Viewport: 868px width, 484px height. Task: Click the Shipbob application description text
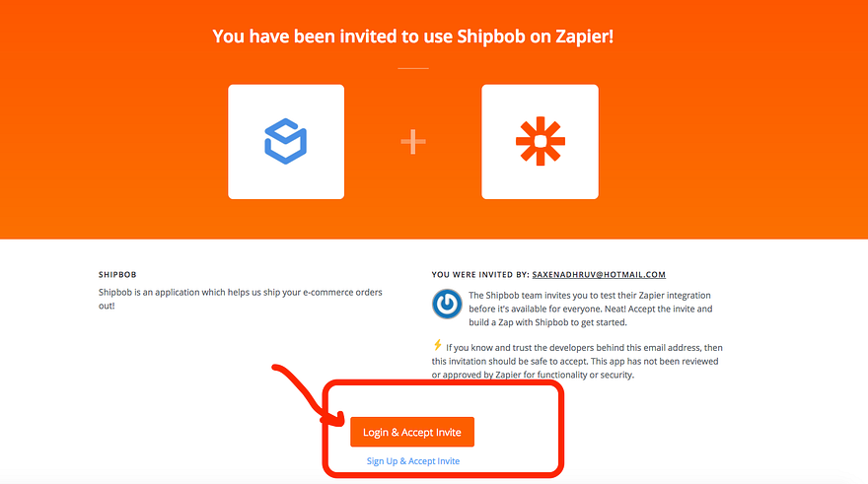click(240, 299)
